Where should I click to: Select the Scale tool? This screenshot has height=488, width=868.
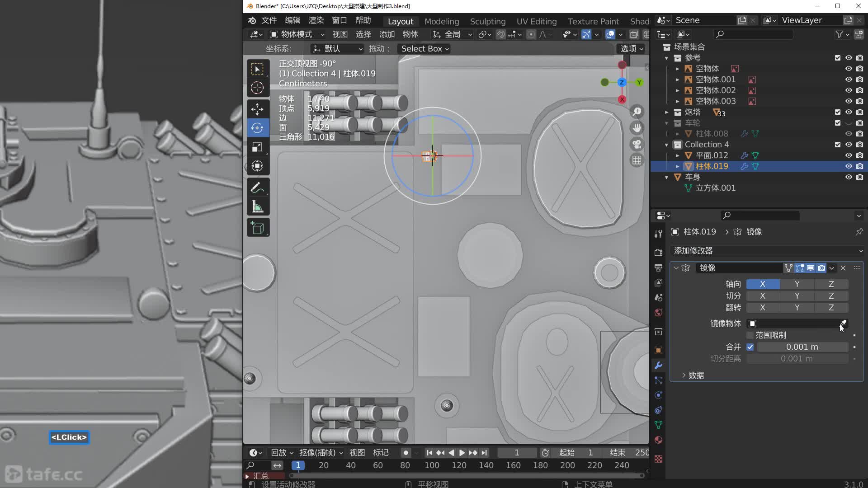257,147
